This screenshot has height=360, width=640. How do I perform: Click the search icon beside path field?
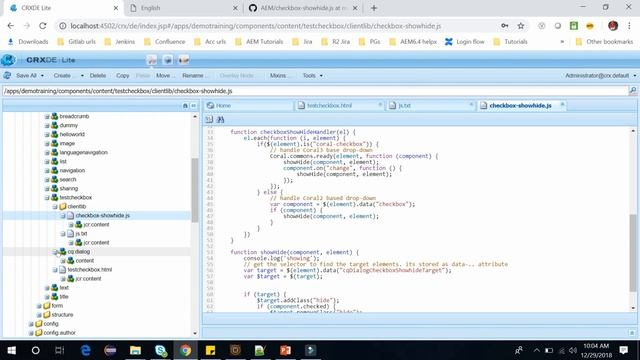pyautogui.click(x=633, y=91)
